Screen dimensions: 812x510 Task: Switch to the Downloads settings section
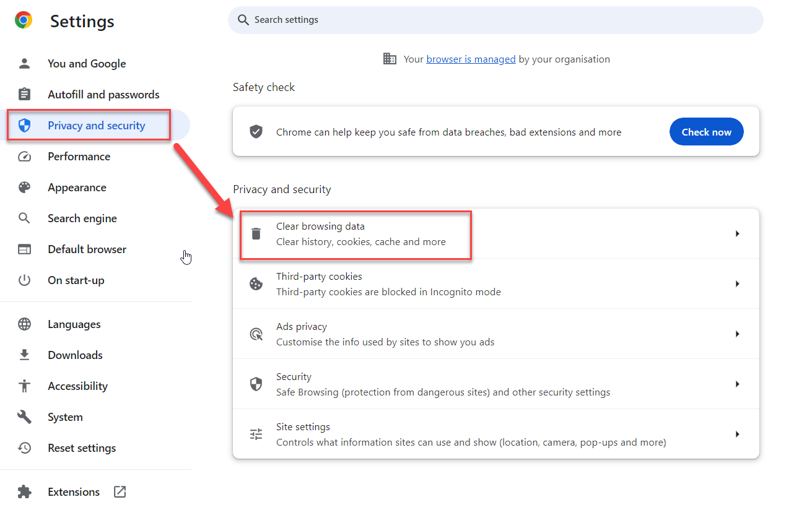coord(75,355)
